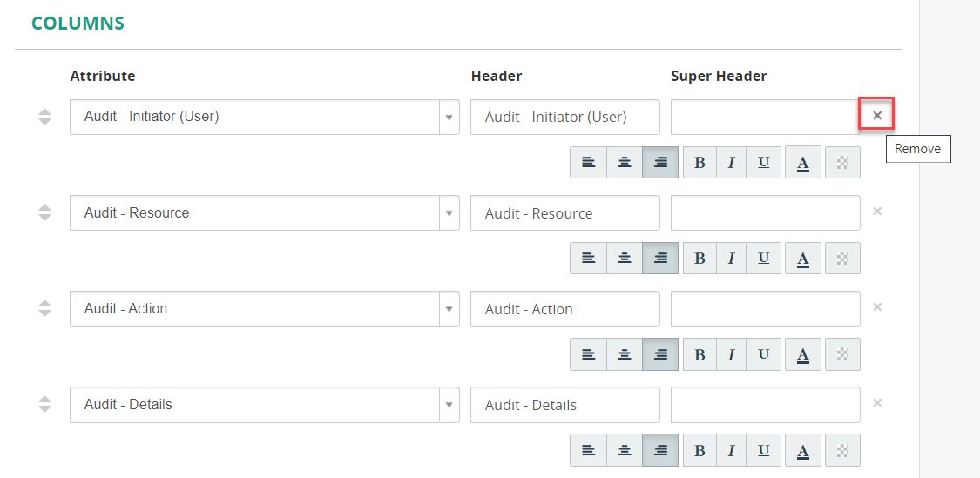Toggle bold for Audit - Initiator (User) row
980x478 pixels.
[700, 163]
